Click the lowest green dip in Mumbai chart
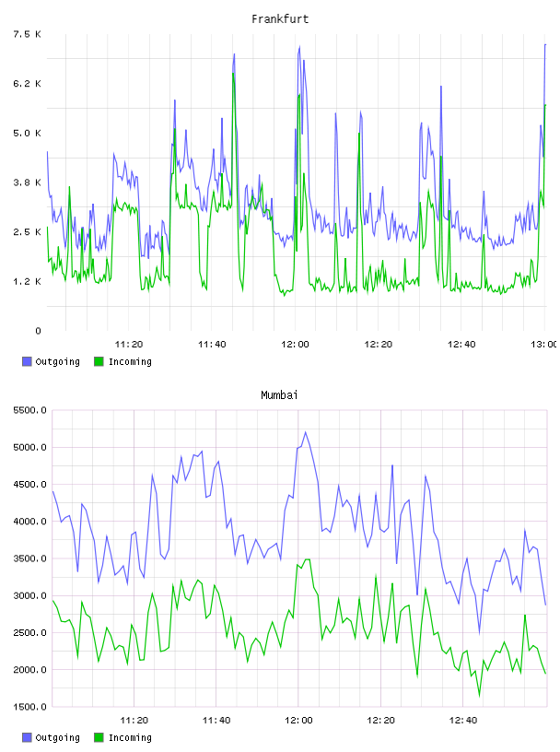560x752 pixels. click(479, 696)
